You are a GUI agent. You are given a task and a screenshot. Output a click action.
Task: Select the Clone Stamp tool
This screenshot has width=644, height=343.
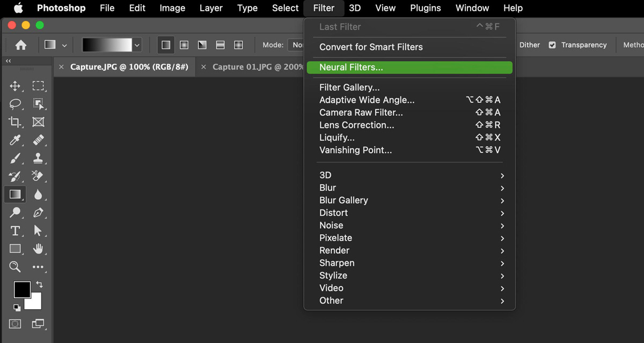(38, 158)
